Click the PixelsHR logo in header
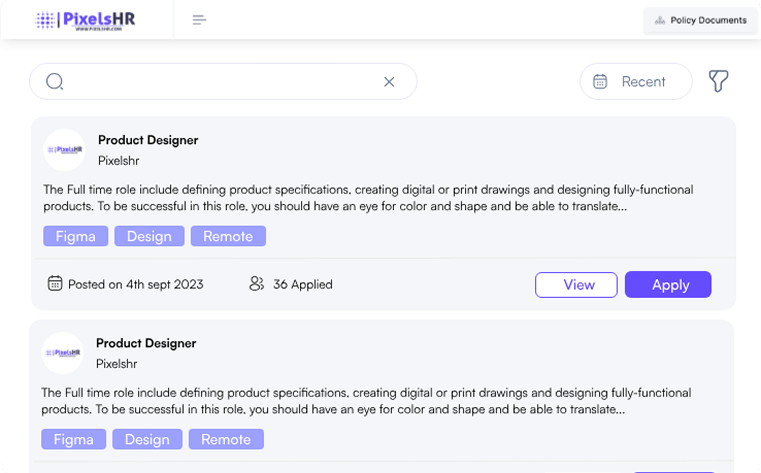The height and width of the screenshot is (473, 761). (85, 20)
